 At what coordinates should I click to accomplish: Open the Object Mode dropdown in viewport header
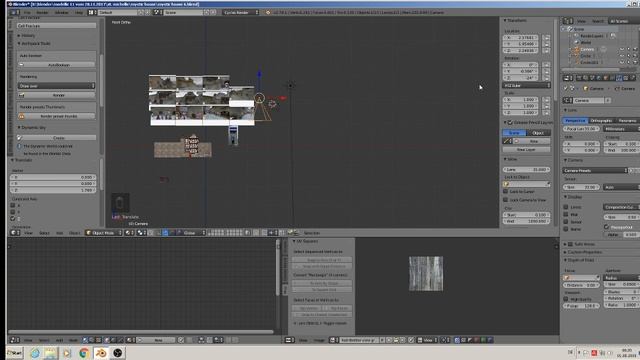[x=104, y=233]
